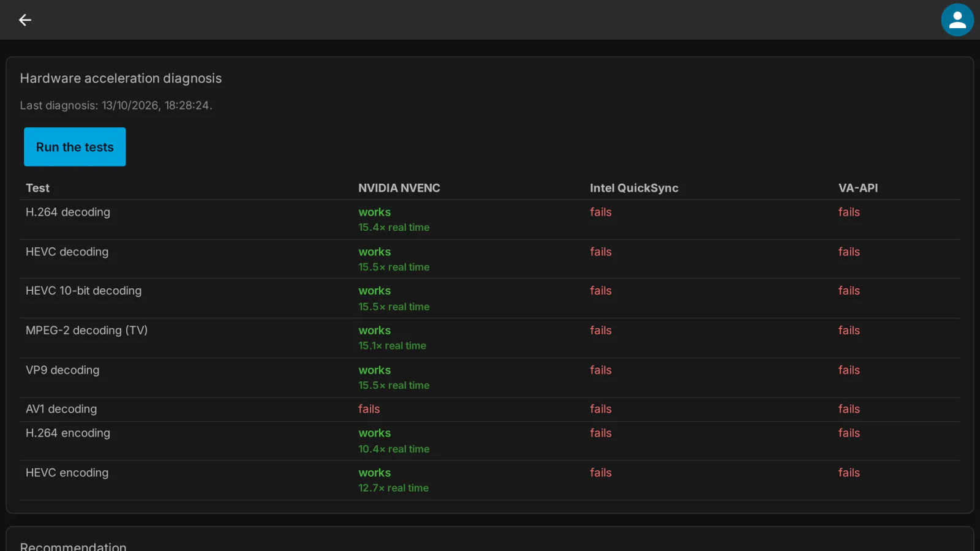Click NVENC works result for VP9 decoding

374,370
